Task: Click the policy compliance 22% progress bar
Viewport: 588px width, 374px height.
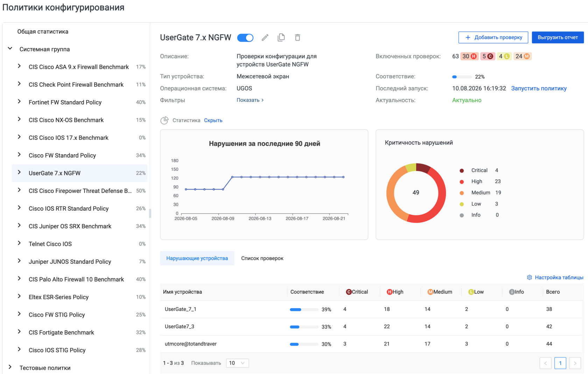Action: click(462, 77)
